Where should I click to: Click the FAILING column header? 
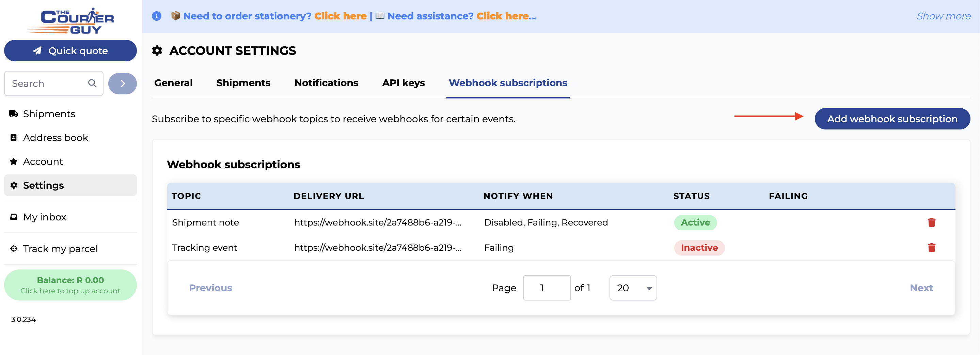pyautogui.click(x=788, y=196)
